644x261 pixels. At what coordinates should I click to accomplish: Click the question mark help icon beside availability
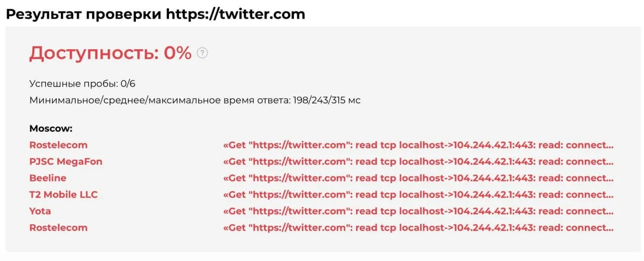pos(202,53)
